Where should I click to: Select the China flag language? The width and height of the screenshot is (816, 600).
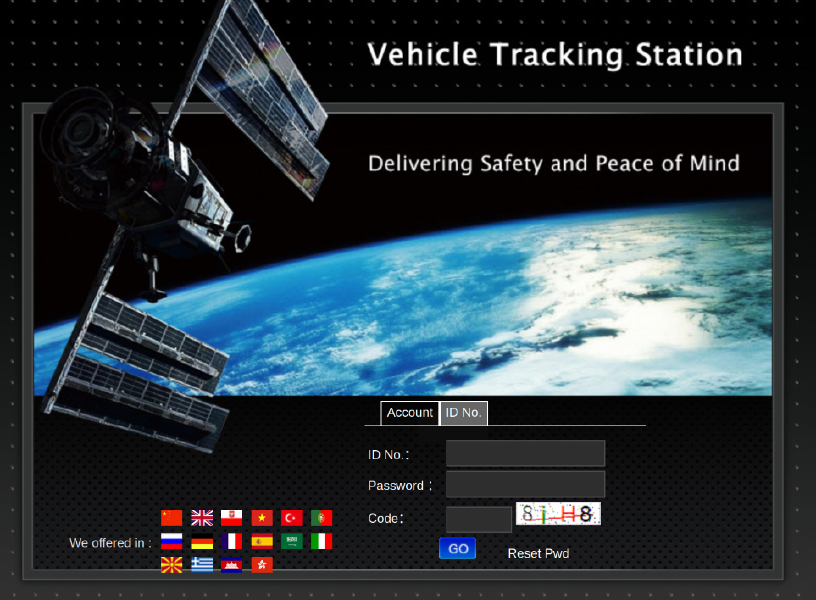[x=171, y=518]
